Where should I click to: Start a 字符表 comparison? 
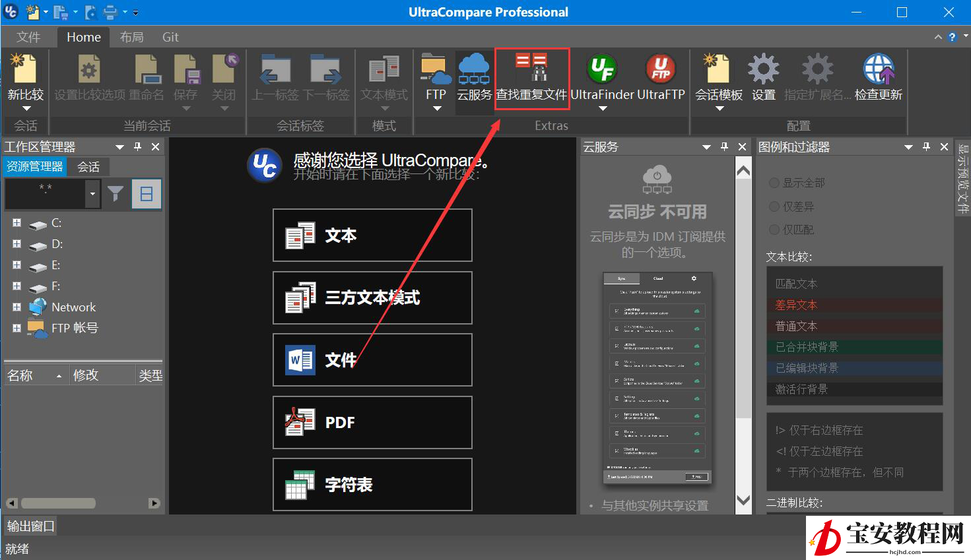coord(372,484)
